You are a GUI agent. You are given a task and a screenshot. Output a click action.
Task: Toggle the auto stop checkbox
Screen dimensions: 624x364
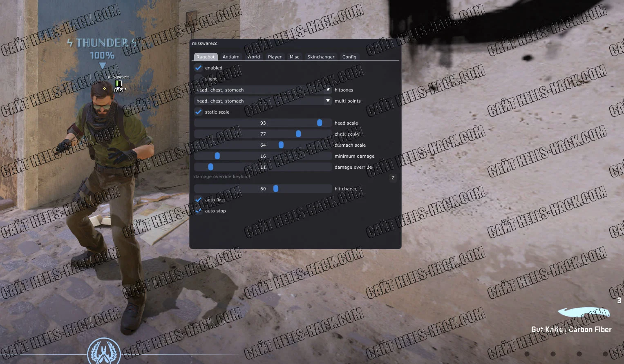coord(198,211)
